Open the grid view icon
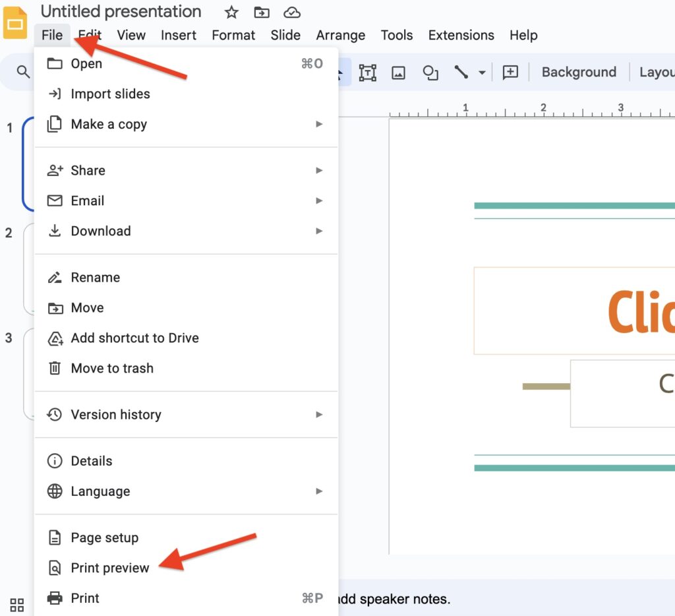 click(x=16, y=604)
